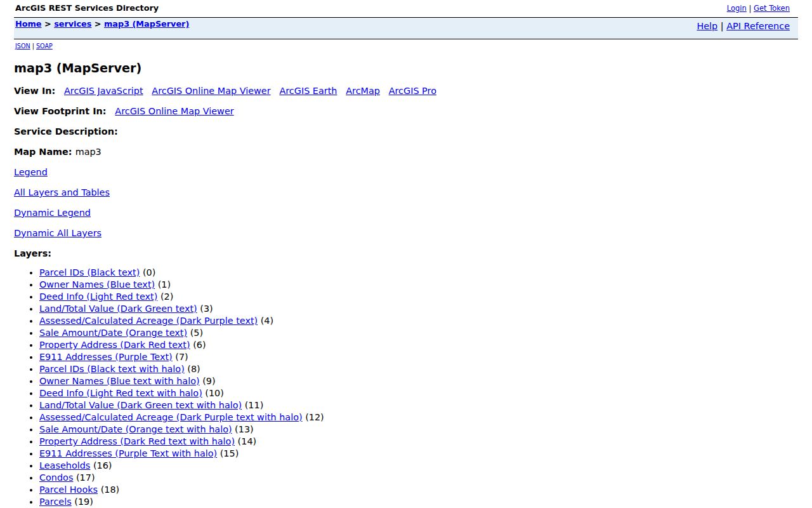Viewport: 812px width, 508px height.
Task: Open E911 Addresses (Purple Text) layer
Action: [106, 357]
